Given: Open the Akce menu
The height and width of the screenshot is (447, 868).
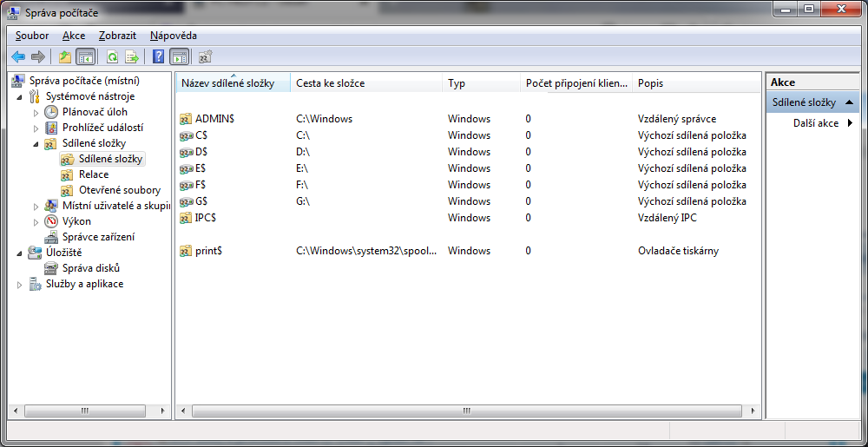Looking at the screenshot, I should point(74,36).
